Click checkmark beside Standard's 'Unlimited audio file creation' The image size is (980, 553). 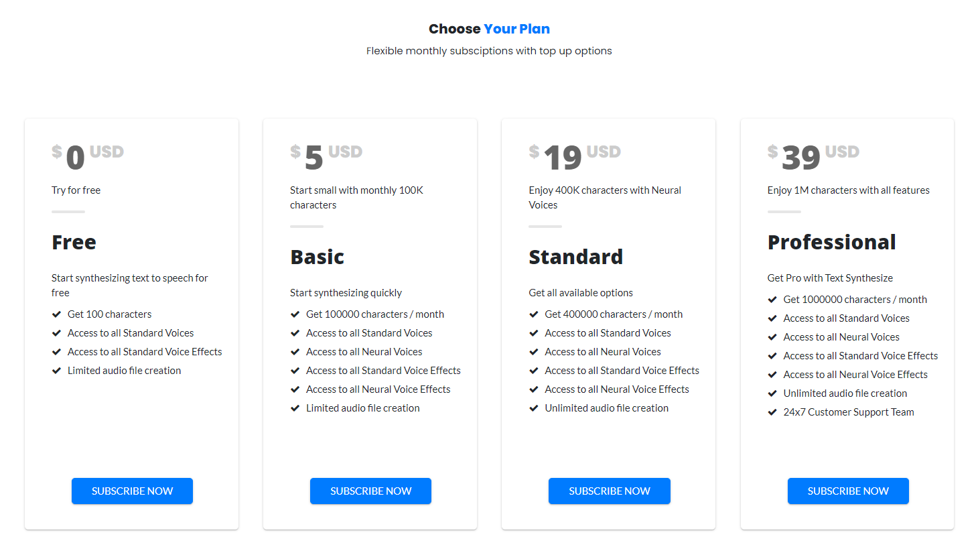[534, 408]
